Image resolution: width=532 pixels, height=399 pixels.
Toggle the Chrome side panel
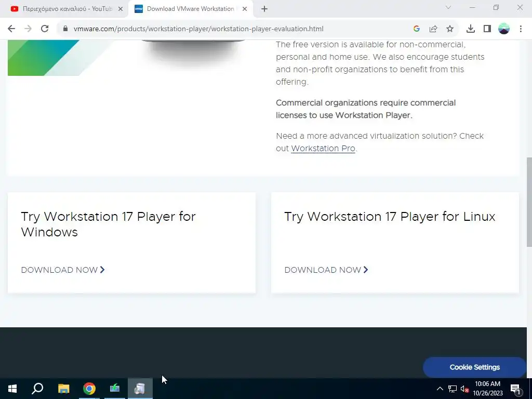pyautogui.click(x=487, y=29)
